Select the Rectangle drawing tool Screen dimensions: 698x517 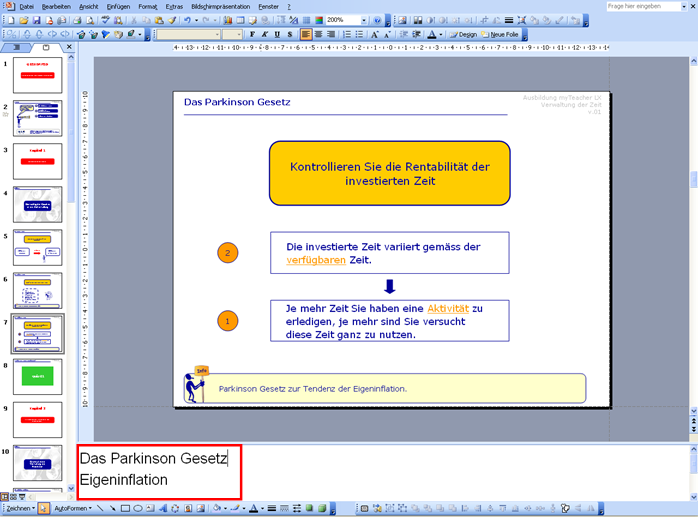pyautogui.click(x=125, y=508)
